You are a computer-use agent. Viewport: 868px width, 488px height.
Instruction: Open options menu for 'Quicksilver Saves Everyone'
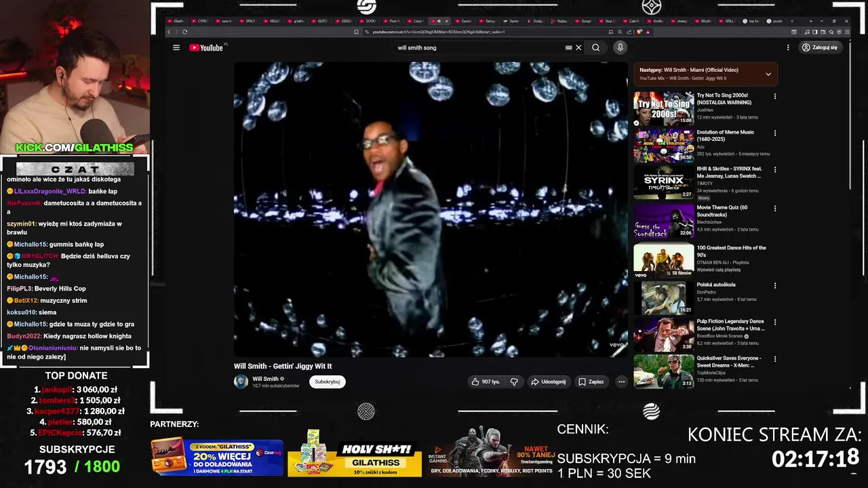pyautogui.click(x=775, y=359)
